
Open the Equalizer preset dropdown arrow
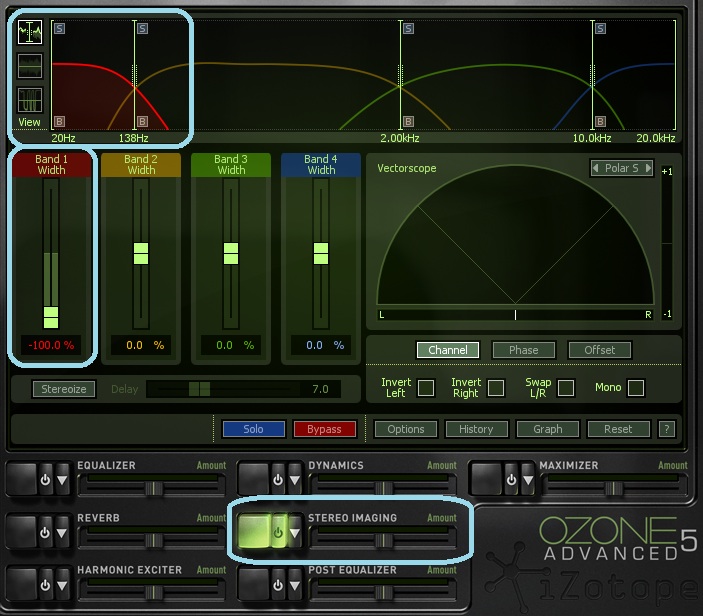coord(62,480)
